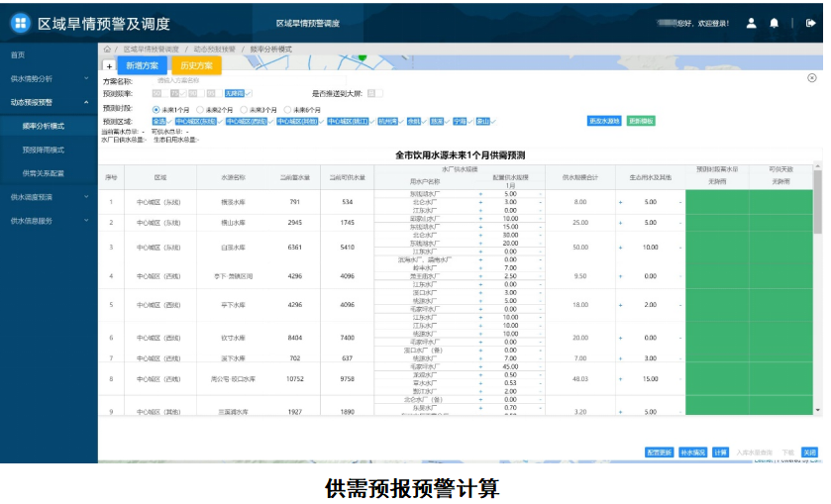831x504 pixels.
Task: Select 未来2个月 forecast period radio
Action: pos(200,110)
